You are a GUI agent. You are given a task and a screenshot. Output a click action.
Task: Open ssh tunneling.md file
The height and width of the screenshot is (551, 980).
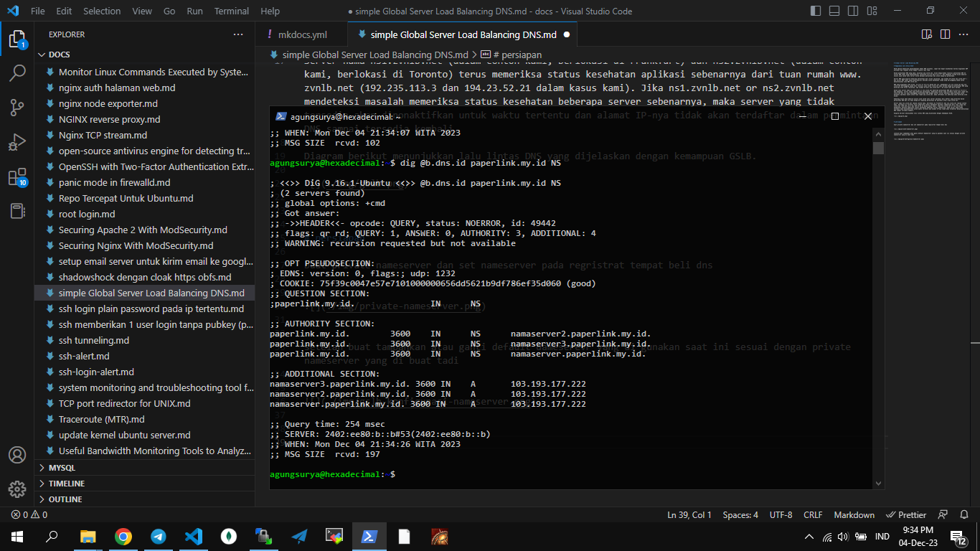pyautogui.click(x=94, y=340)
